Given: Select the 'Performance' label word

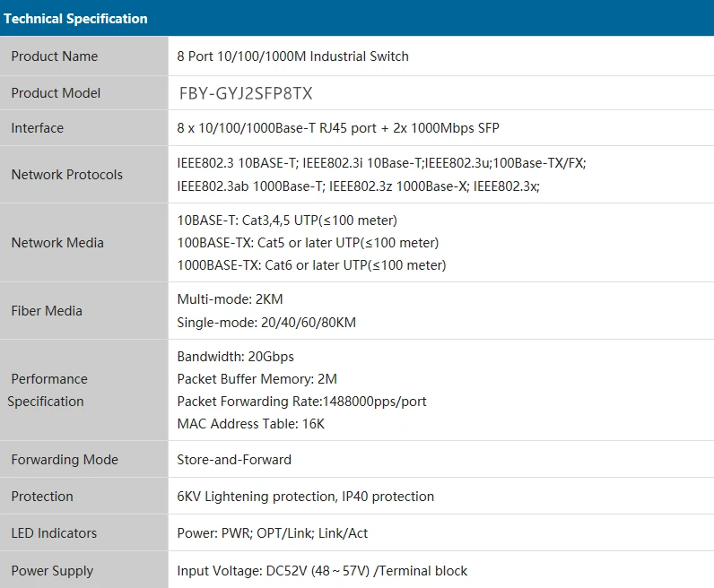Looking at the screenshot, I should coord(49,378).
